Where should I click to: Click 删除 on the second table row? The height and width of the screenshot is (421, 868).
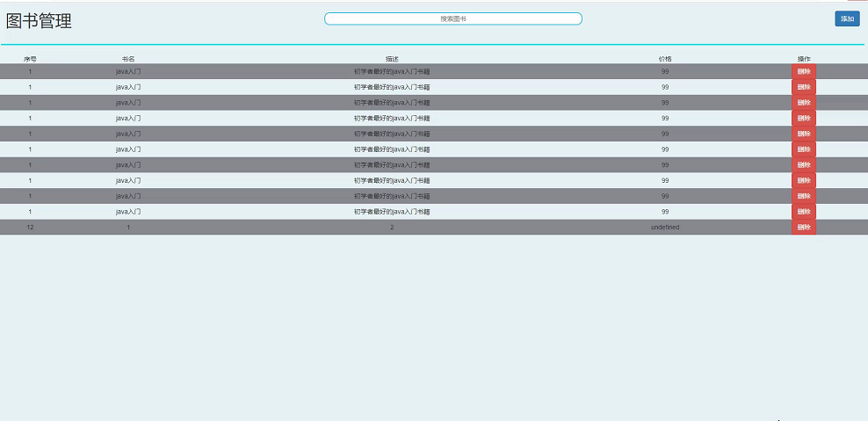tap(803, 87)
